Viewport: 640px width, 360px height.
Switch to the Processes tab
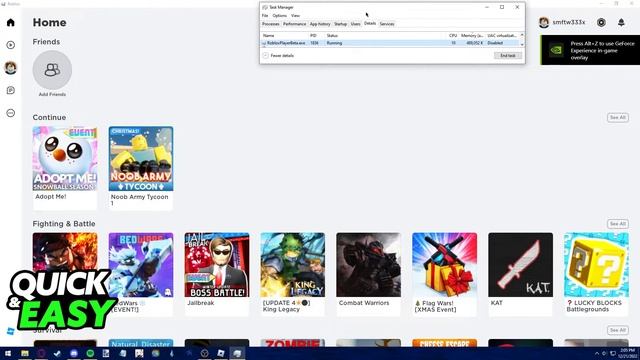tap(271, 24)
